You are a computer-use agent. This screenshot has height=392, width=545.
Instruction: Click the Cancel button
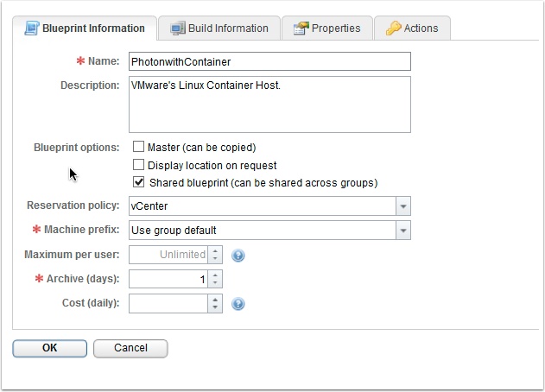pyautogui.click(x=130, y=348)
